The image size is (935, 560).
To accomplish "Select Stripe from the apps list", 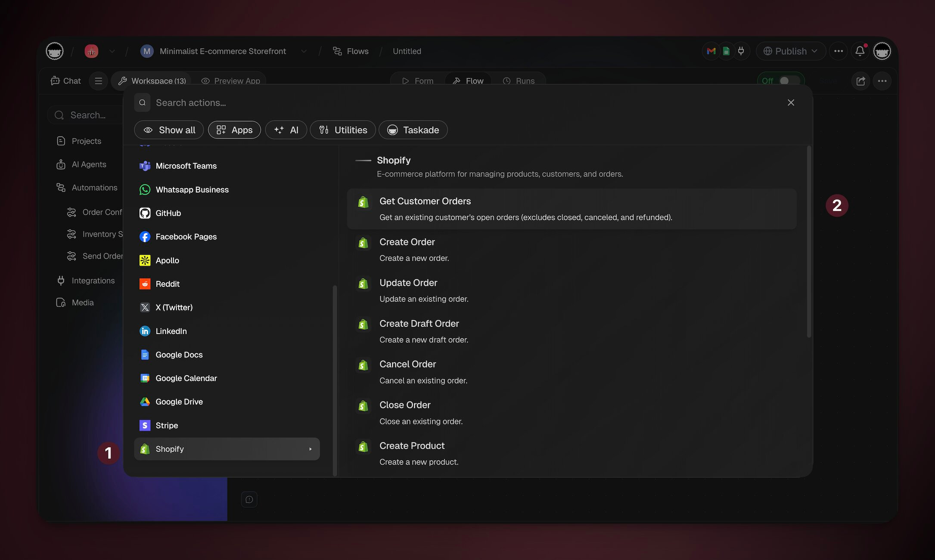I will [166, 425].
